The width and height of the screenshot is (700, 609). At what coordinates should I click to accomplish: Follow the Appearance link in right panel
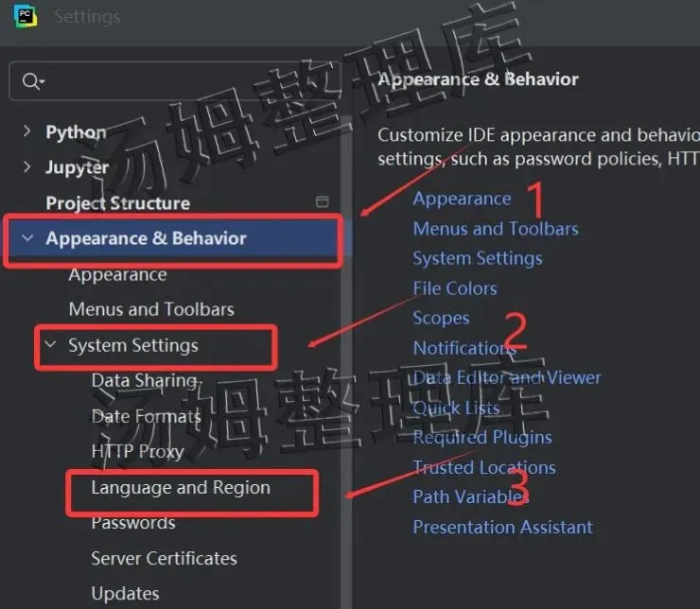point(462,199)
